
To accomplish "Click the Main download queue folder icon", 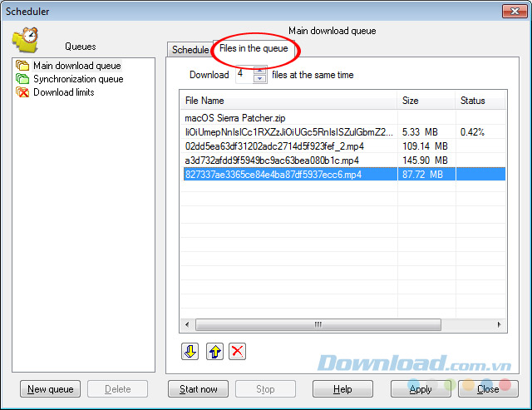I will click(22, 65).
